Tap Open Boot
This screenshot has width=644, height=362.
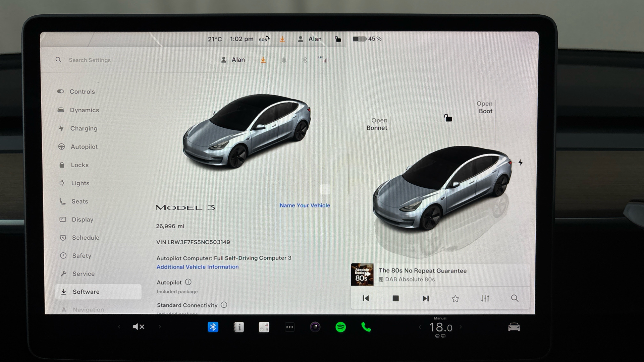pos(485,107)
